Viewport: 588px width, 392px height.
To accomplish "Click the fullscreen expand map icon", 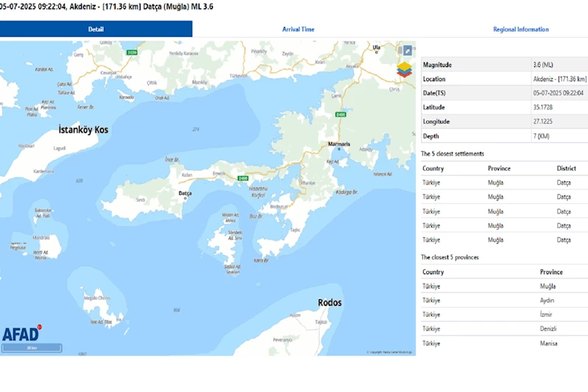I will (407, 51).
